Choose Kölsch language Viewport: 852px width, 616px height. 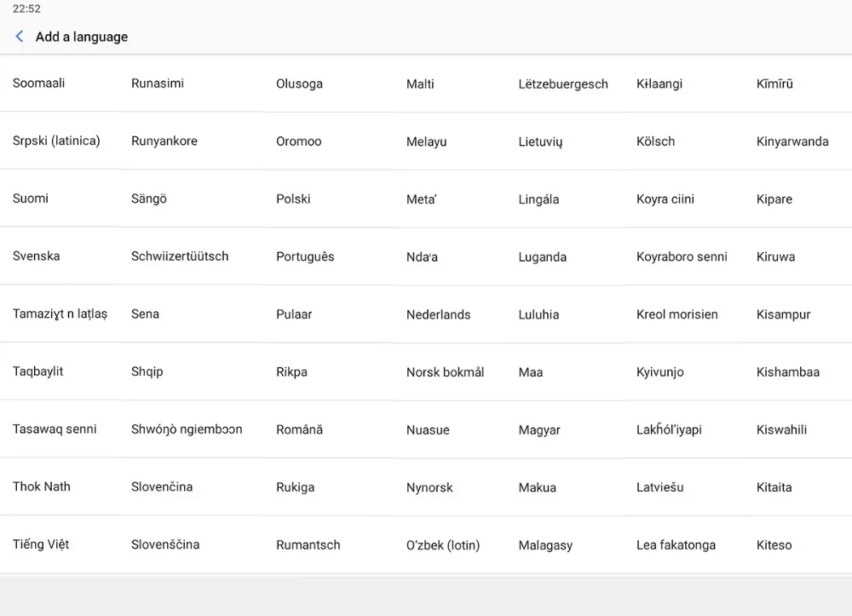tap(655, 141)
